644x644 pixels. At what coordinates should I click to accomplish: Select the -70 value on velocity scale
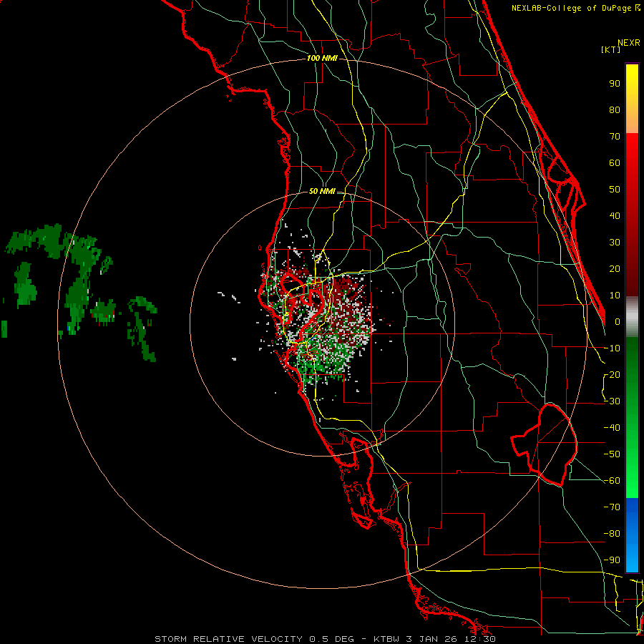(x=612, y=507)
